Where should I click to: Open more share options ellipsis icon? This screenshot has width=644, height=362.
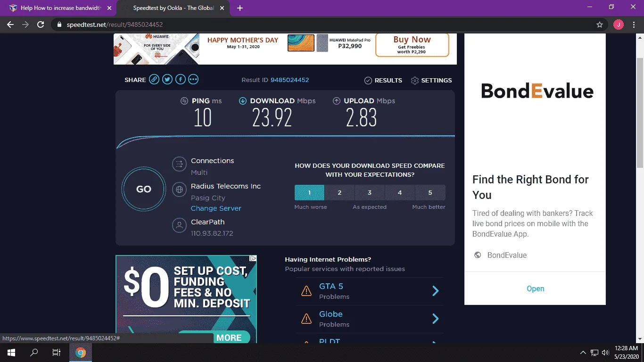[x=193, y=80]
